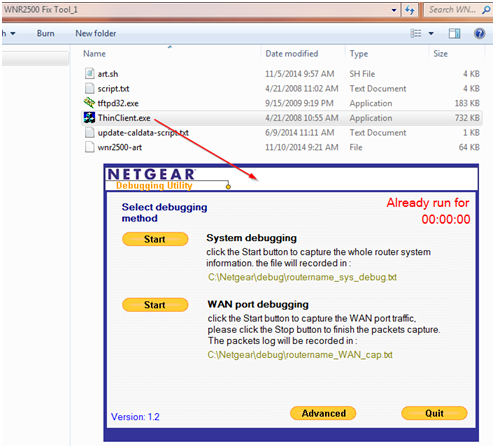This screenshot has height=448, width=495.
Task: Start WAN port debugging
Action: (155, 305)
